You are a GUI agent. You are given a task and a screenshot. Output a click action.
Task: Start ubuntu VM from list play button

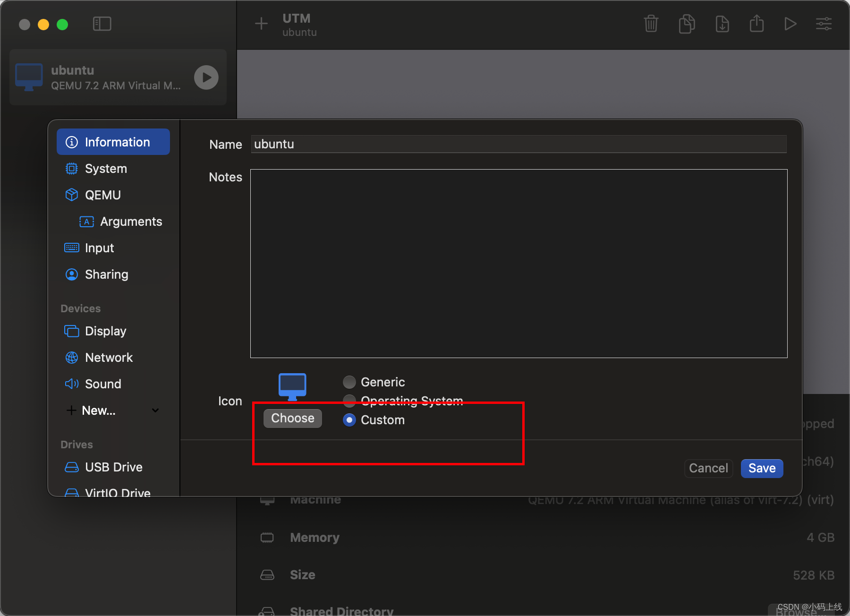(x=206, y=77)
